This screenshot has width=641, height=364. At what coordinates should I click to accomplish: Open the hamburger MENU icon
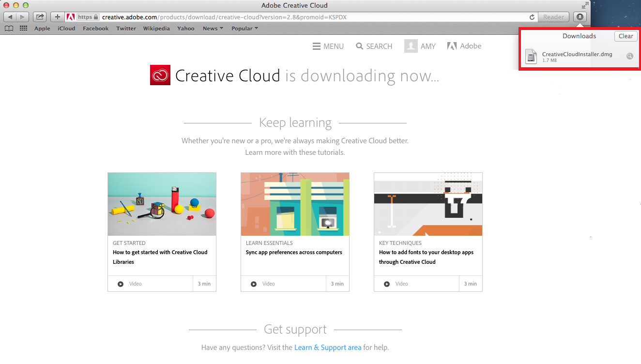316,46
